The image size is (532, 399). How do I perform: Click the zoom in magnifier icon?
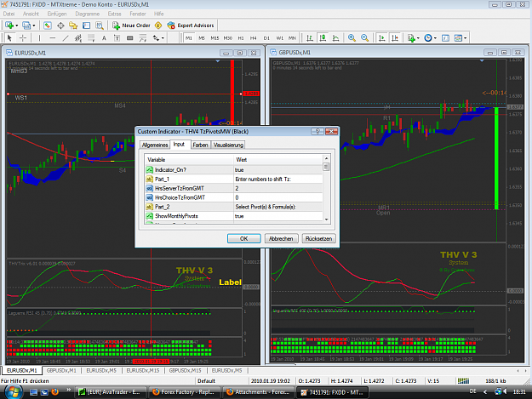[352, 38]
